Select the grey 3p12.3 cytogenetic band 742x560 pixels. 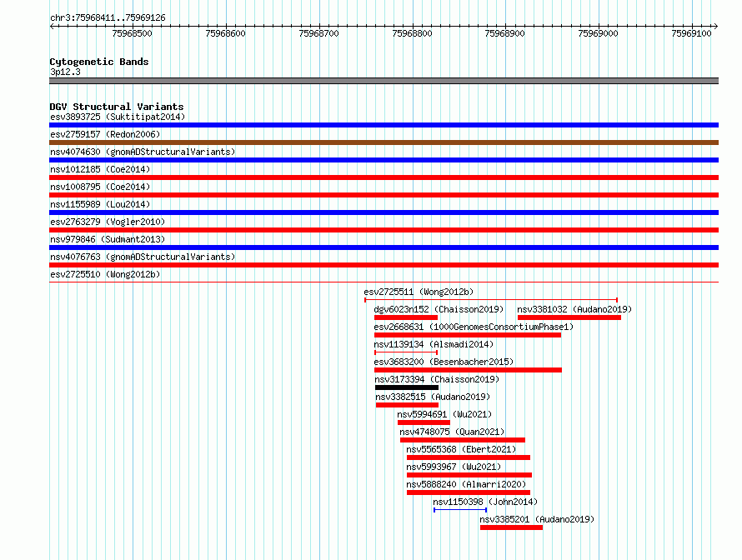(384, 81)
